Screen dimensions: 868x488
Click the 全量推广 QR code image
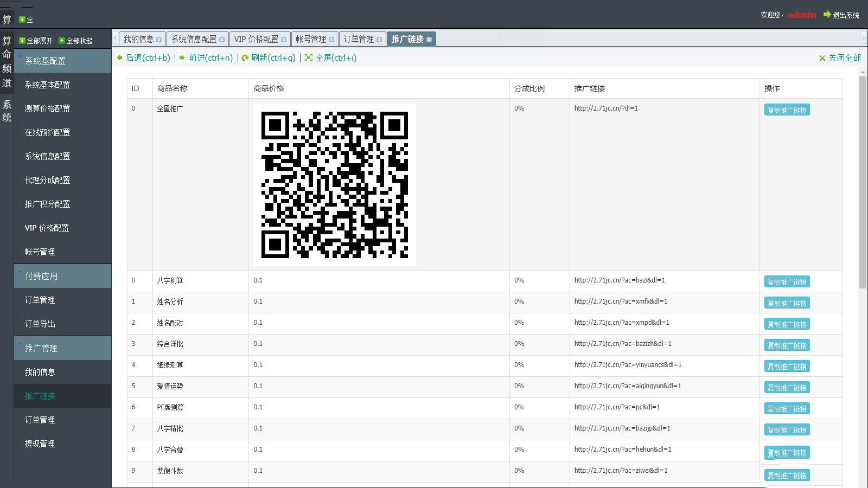coord(334,185)
